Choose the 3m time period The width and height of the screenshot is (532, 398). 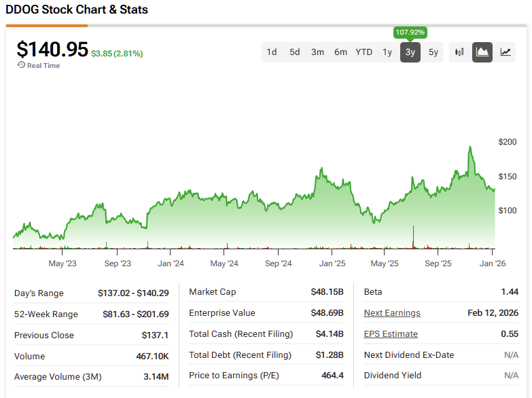click(317, 52)
